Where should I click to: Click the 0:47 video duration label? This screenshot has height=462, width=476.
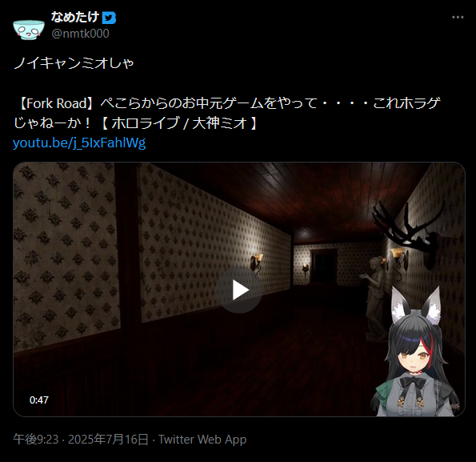(x=39, y=400)
